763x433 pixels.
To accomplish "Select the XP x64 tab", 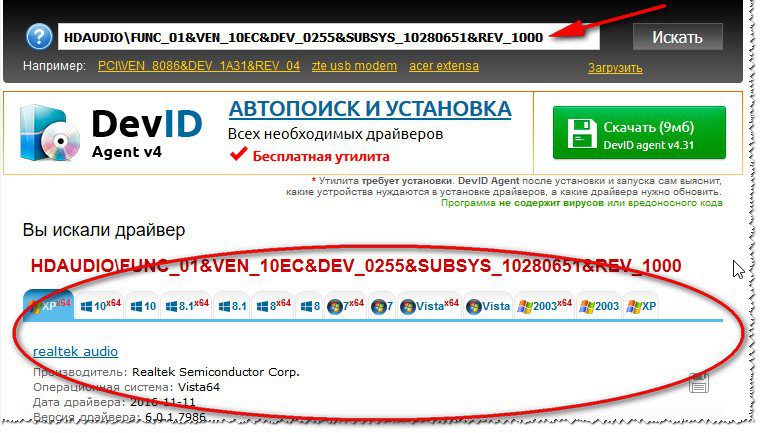I will 49,305.
